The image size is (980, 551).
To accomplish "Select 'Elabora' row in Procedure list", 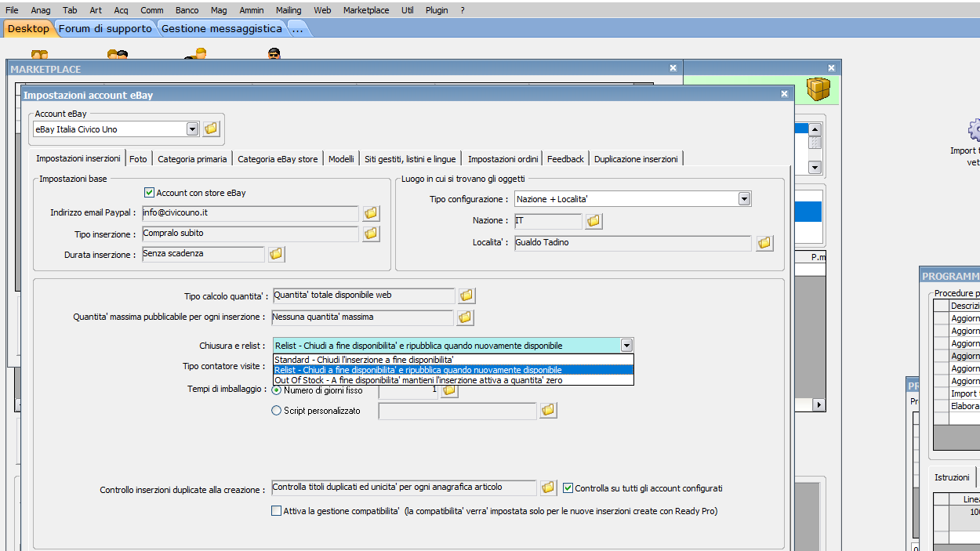I will coord(965,406).
